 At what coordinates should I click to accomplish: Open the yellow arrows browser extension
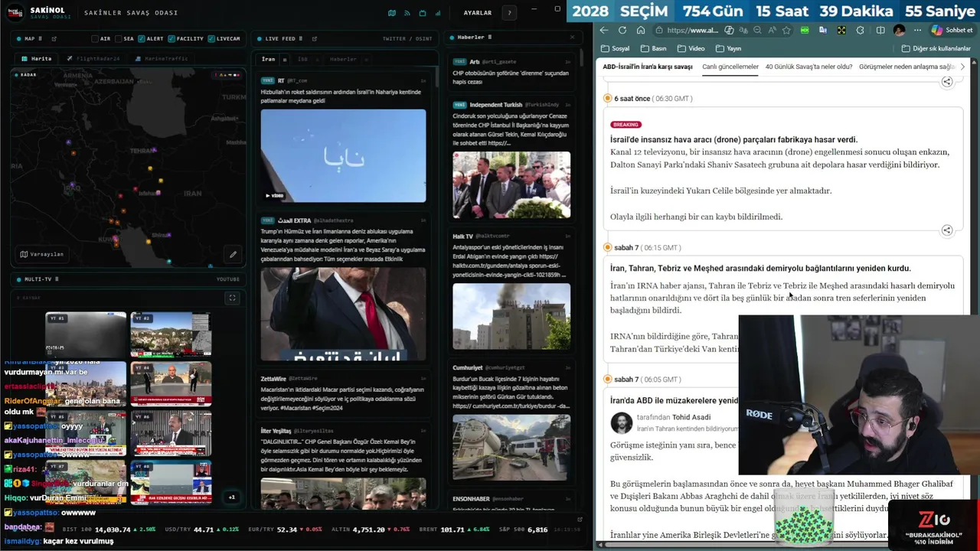841,31
